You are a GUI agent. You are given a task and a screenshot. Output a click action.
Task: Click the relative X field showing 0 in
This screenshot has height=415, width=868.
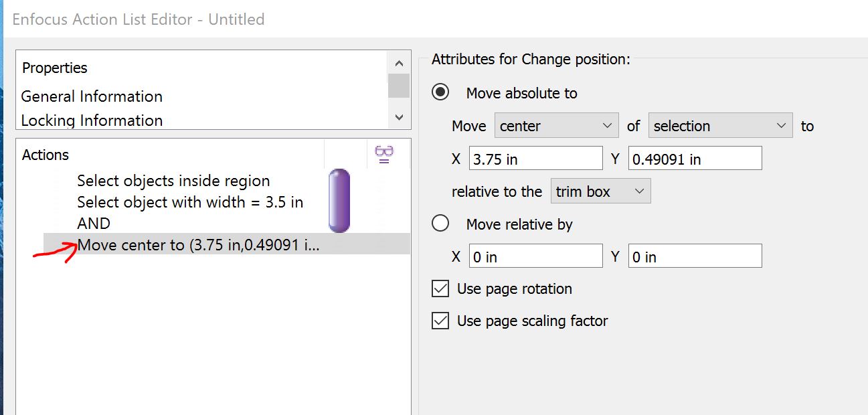[535, 256]
